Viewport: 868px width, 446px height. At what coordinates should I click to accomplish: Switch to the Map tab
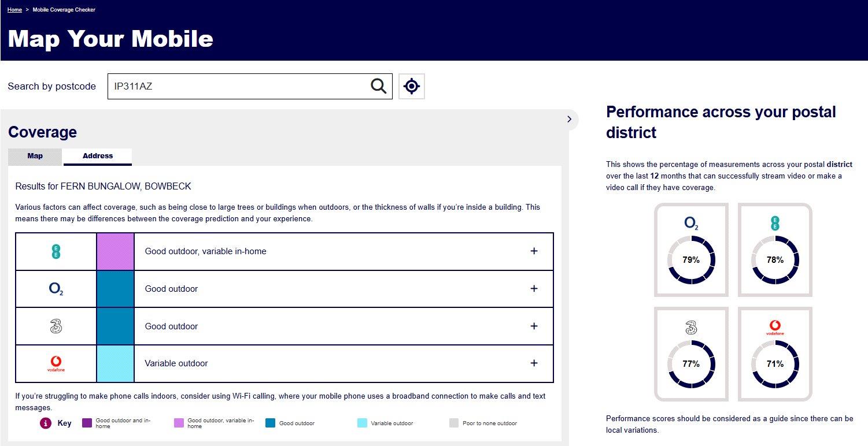coord(35,157)
